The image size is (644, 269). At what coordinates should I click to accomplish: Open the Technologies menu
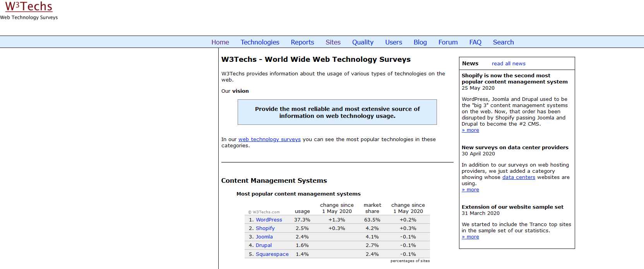click(x=260, y=42)
